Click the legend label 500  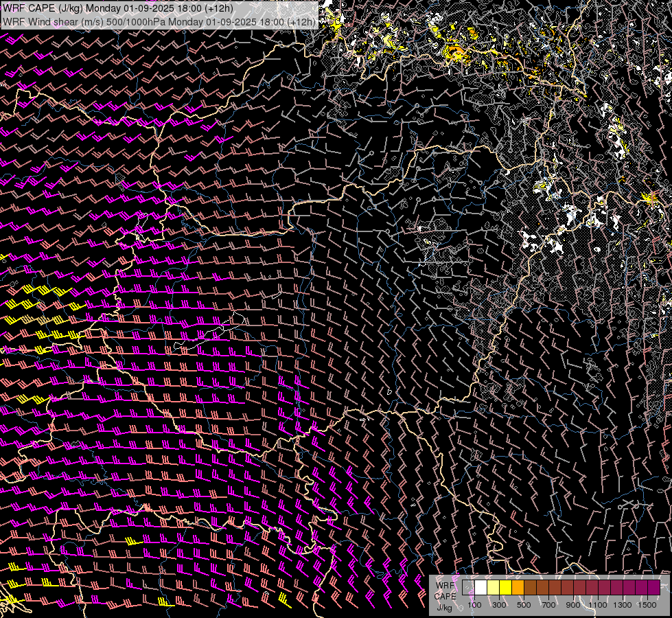click(524, 605)
